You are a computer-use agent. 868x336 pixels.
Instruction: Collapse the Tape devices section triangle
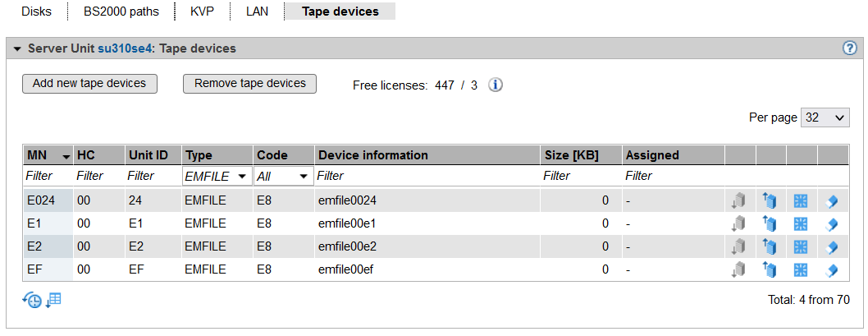pos(17,49)
